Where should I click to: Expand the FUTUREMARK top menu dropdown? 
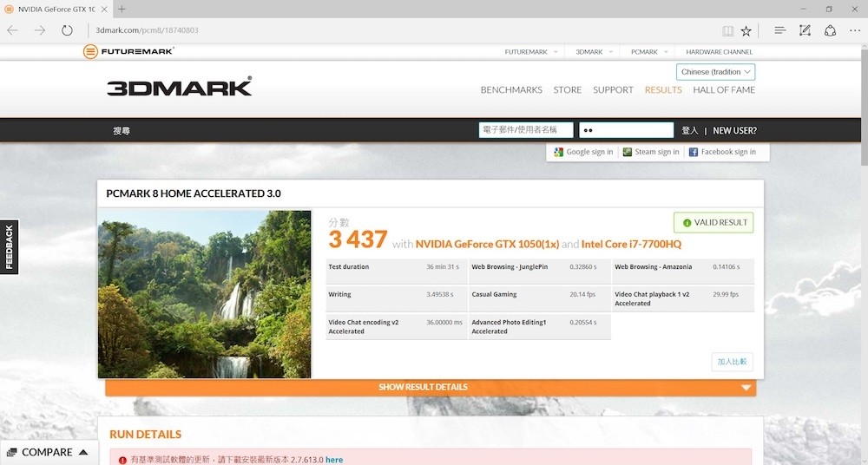point(556,51)
